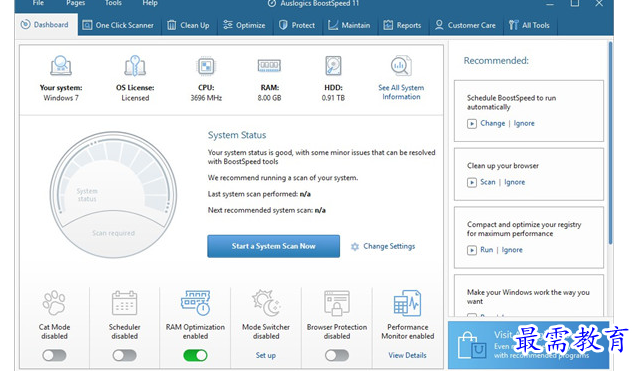The image size is (637, 371).
Task: Enable the Scheduler toggle
Action: tap(124, 356)
